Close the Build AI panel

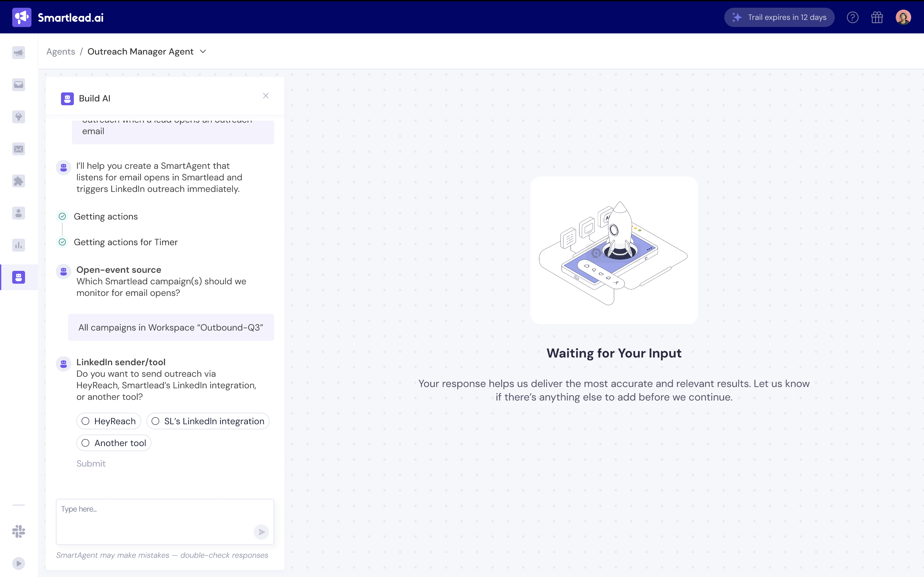click(x=266, y=96)
